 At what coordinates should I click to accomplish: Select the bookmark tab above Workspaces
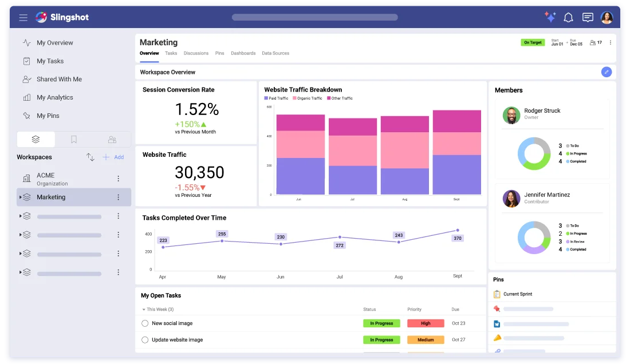[x=74, y=139]
